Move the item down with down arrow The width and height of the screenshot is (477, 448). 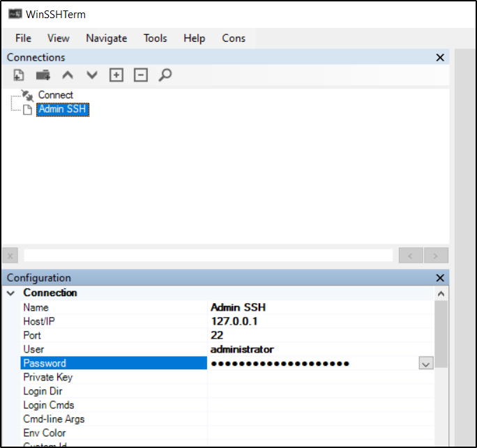(92, 75)
